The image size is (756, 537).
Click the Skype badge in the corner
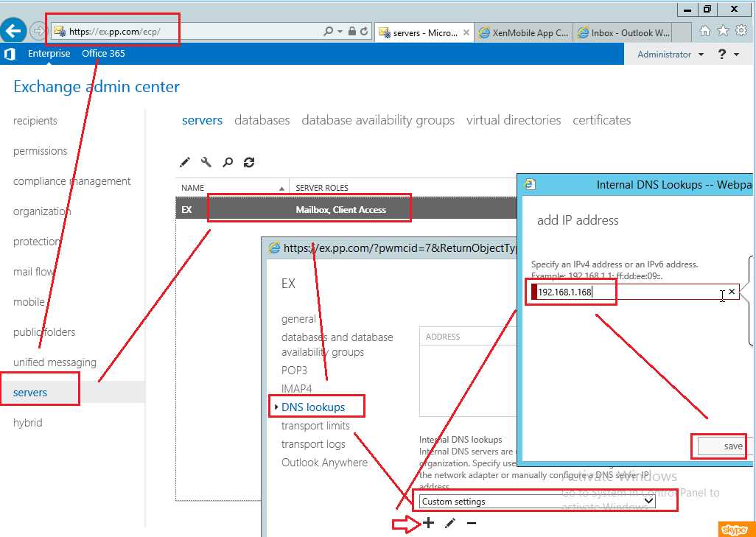pyautogui.click(x=736, y=530)
